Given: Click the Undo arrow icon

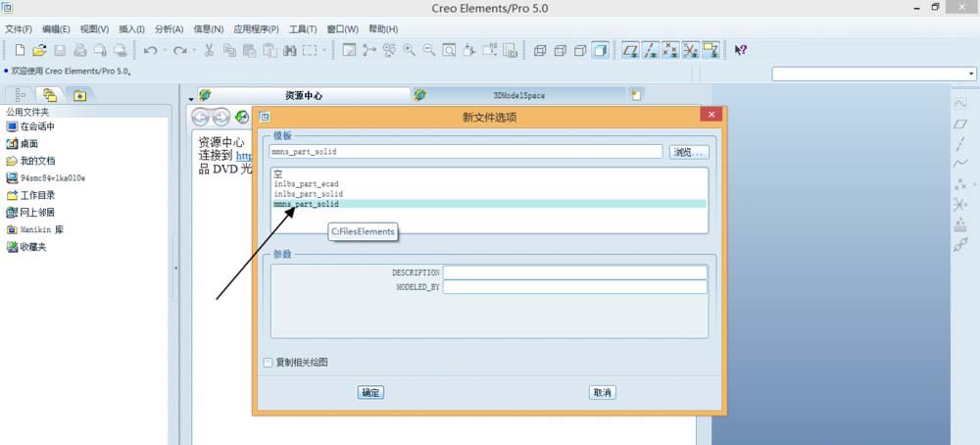Looking at the screenshot, I should point(150,51).
